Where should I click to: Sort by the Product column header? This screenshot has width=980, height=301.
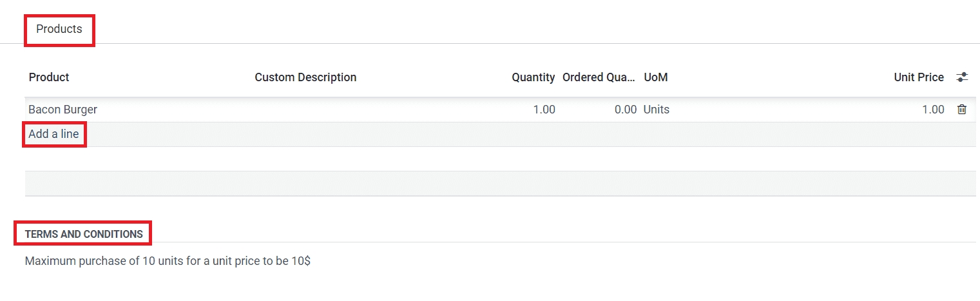pos(49,77)
